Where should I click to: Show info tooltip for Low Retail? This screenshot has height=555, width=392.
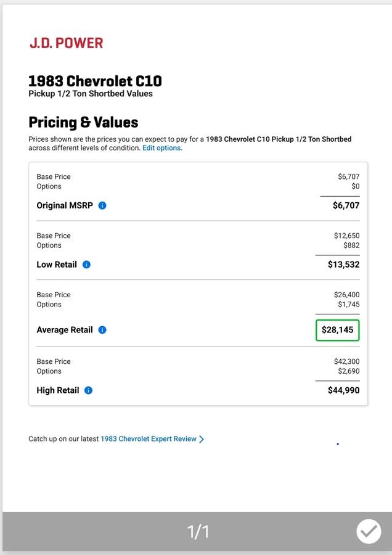pyautogui.click(x=86, y=265)
